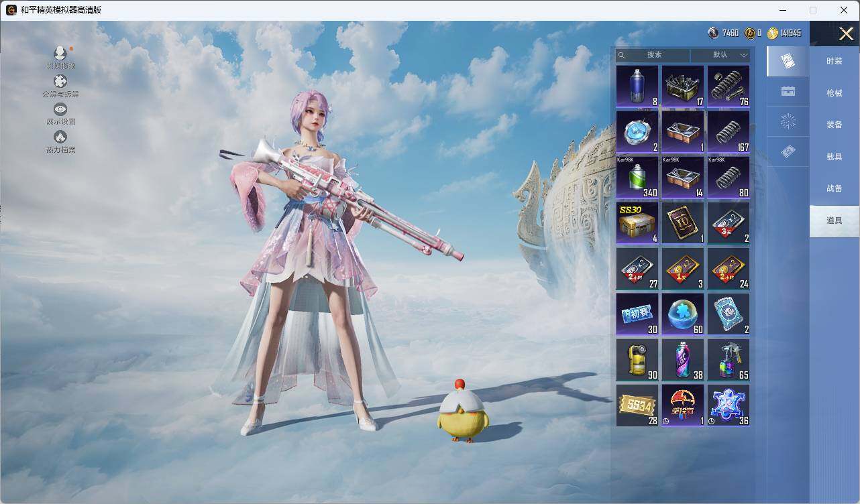Click the yellow chick pet

click(464, 410)
